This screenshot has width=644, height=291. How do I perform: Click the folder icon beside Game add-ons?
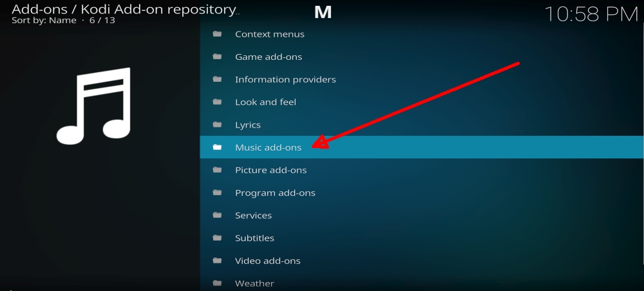pyautogui.click(x=217, y=56)
